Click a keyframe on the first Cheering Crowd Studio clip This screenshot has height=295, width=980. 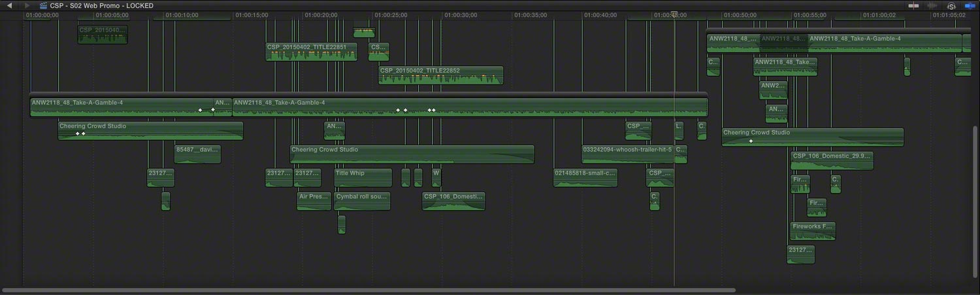click(78, 133)
